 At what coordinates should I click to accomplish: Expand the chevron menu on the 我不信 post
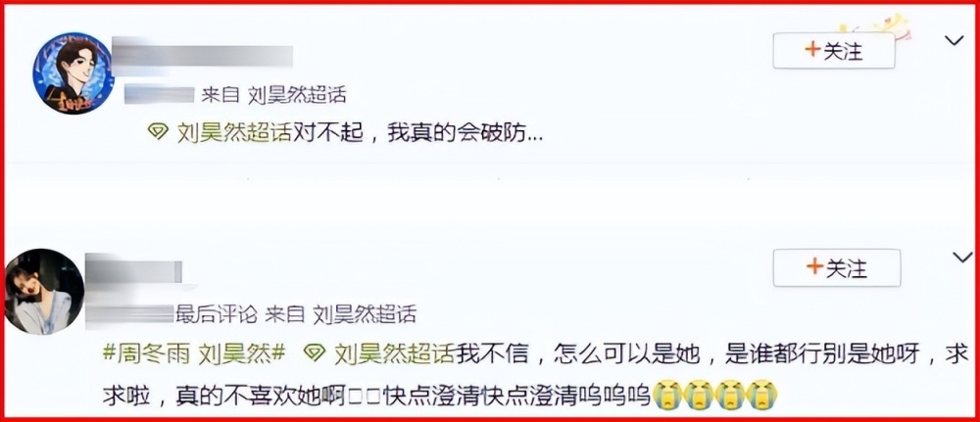962,257
